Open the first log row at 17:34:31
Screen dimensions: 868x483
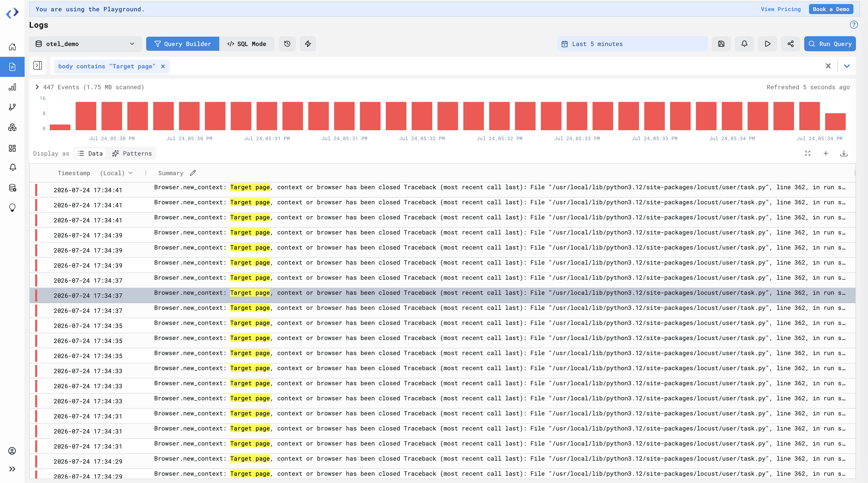coord(442,416)
